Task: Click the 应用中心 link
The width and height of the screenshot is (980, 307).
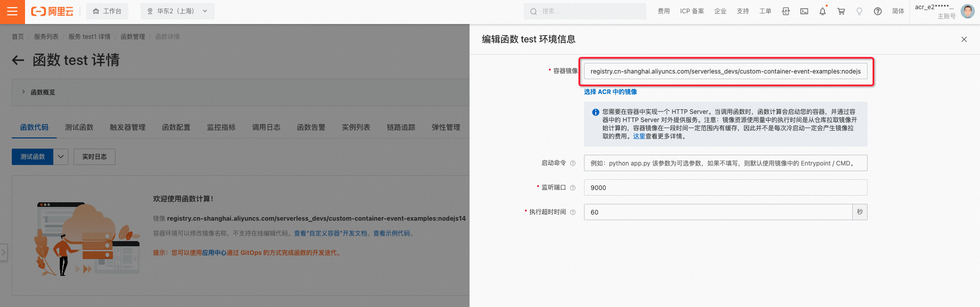Action: 215,253
